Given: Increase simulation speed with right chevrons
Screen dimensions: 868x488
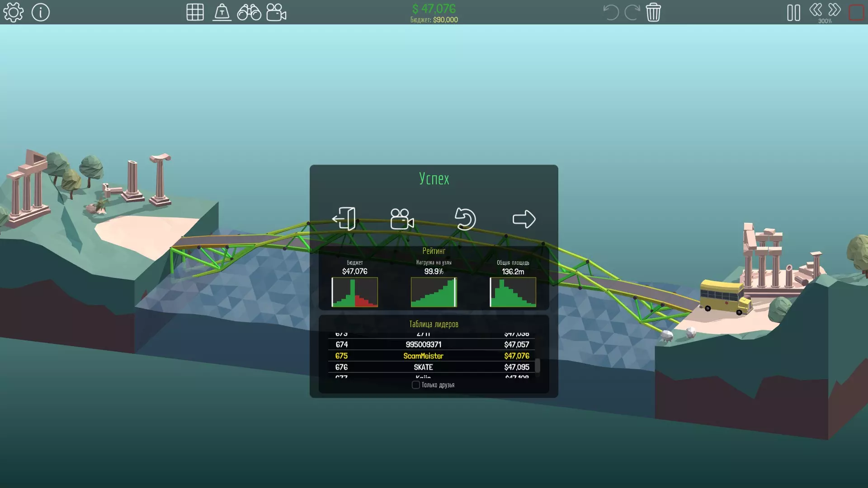Looking at the screenshot, I should (x=835, y=10).
